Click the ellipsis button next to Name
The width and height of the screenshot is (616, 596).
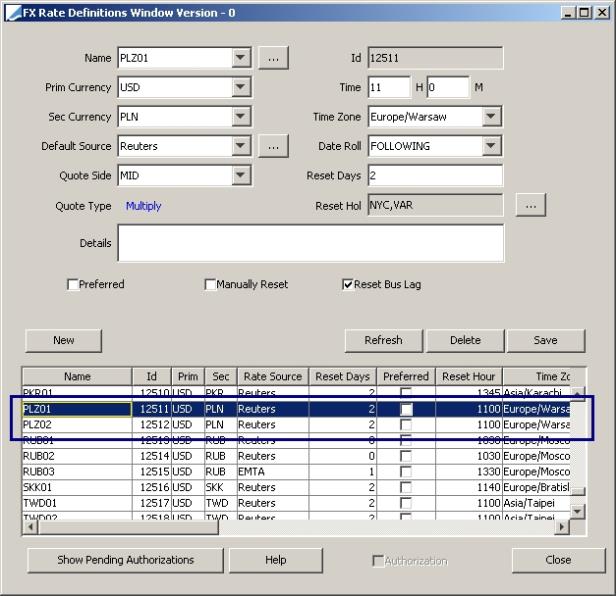click(x=273, y=58)
